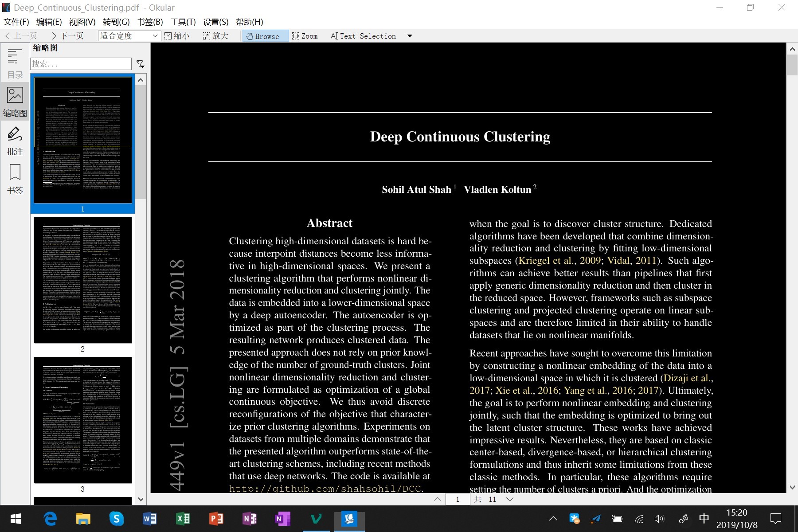
Task: Click the thumbnail filter funnel icon
Action: [141, 64]
